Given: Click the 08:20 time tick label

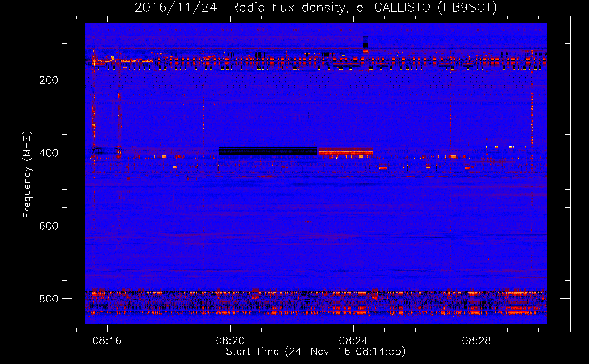Looking at the screenshot, I should (230, 341).
